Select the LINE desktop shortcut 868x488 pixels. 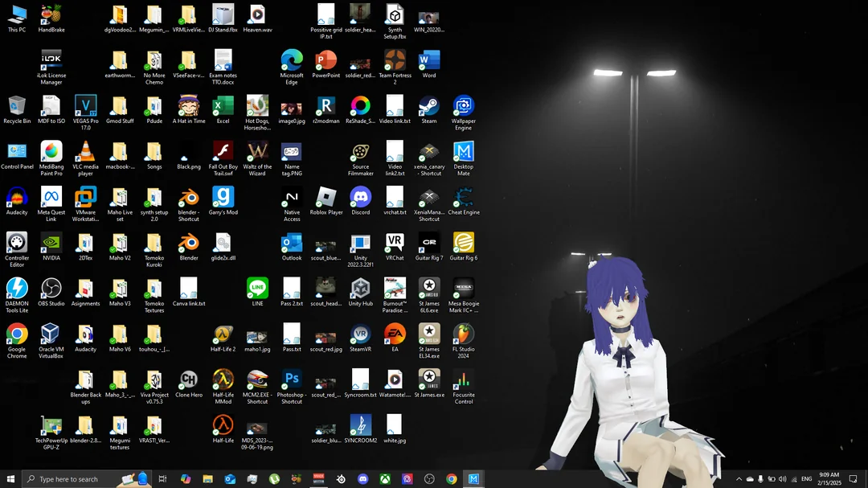click(257, 292)
